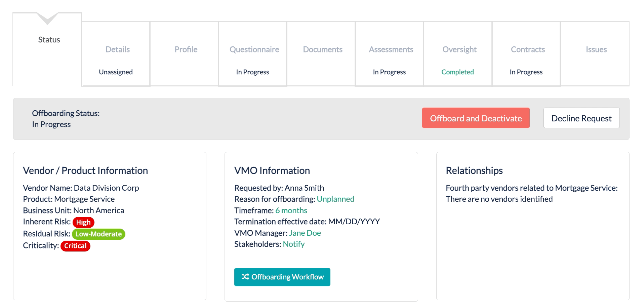This screenshot has height=308, width=644.
Task: Click the Unplanned offboarding reason link
Action: [335, 199]
